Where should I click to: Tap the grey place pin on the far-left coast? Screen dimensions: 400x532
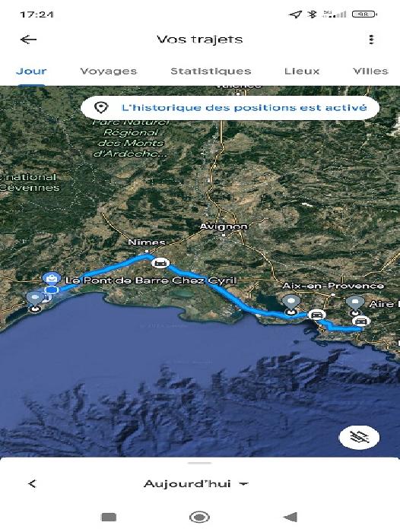(35, 300)
